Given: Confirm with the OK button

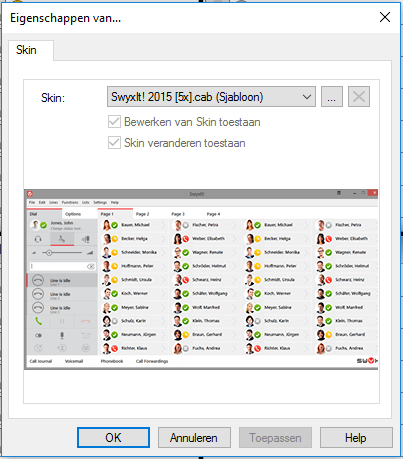Looking at the screenshot, I should (x=113, y=438).
